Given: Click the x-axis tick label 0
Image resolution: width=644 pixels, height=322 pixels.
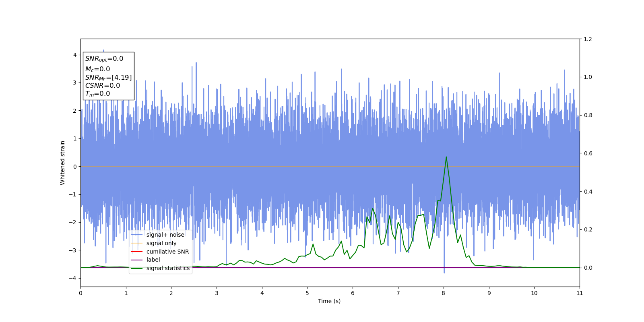Looking at the screenshot, I should point(80,293).
